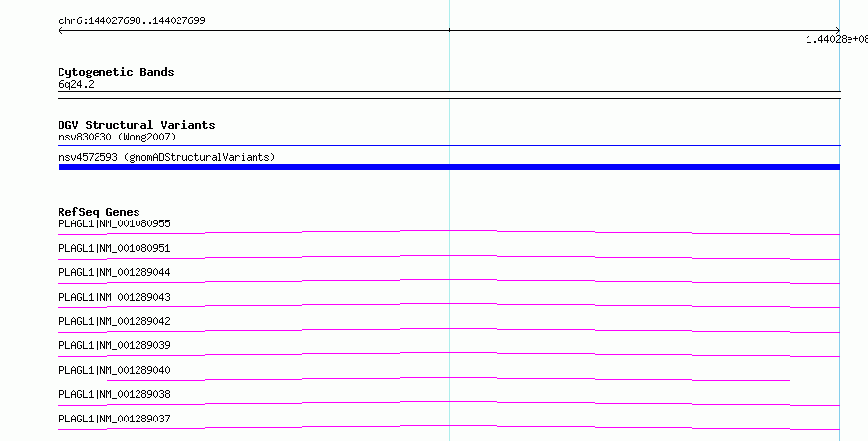The image size is (868, 441).
Task: Open transcript PLAGL1|NM_001289038
Action: click(114, 394)
